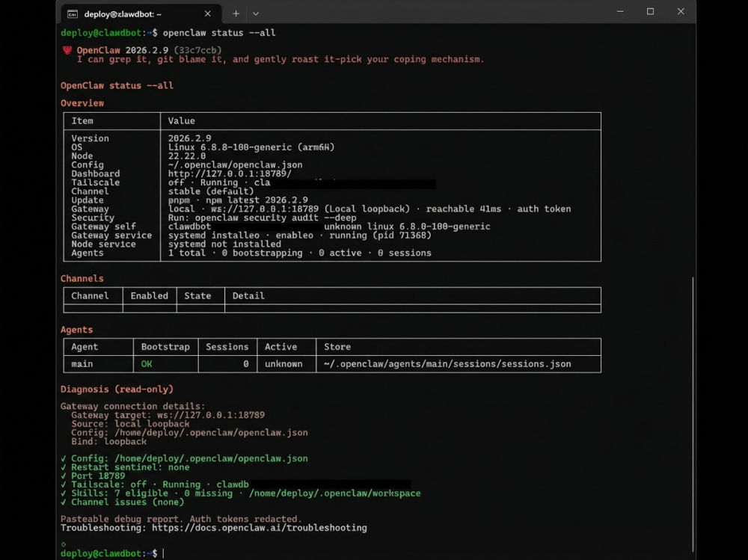
Task: Click the sessions.json store path
Action: [447, 364]
